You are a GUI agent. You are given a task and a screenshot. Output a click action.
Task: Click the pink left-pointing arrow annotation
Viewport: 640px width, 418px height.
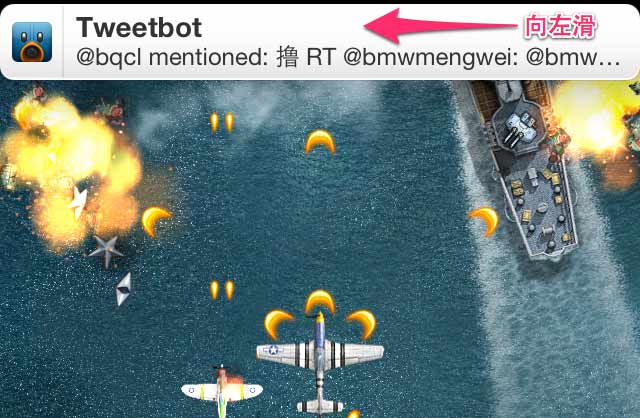pyautogui.click(x=440, y=26)
